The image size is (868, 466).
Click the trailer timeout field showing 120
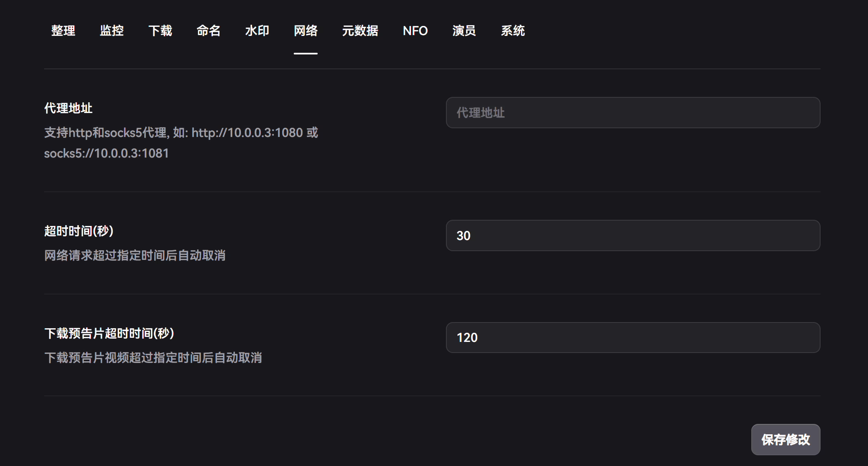[633, 337]
